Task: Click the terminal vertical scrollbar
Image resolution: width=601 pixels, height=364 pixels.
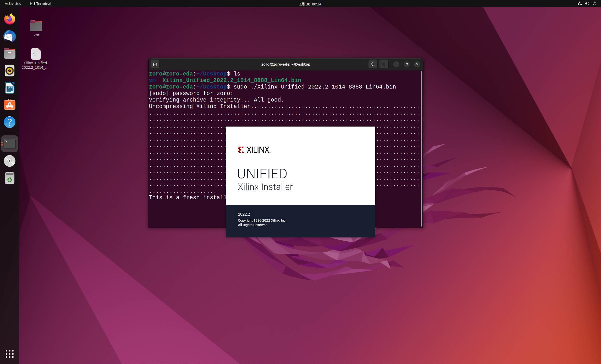Action: (422, 149)
